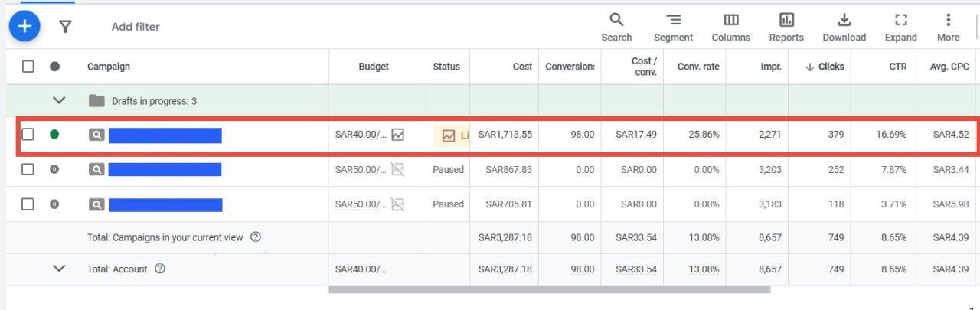The width and height of the screenshot is (980, 310).
Task: Open the filter funnel icon
Action: pos(65,27)
